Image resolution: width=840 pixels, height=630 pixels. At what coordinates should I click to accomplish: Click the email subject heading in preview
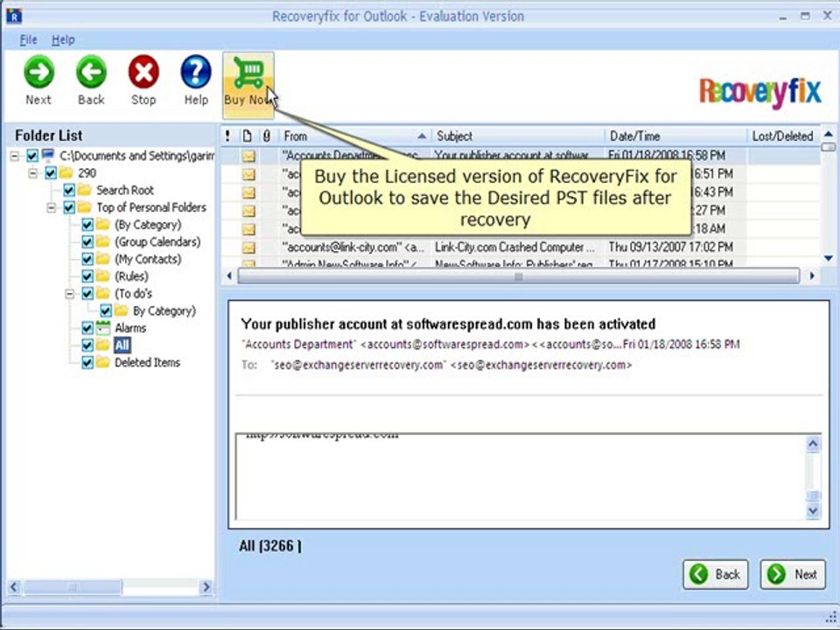(x=448, y=324)
